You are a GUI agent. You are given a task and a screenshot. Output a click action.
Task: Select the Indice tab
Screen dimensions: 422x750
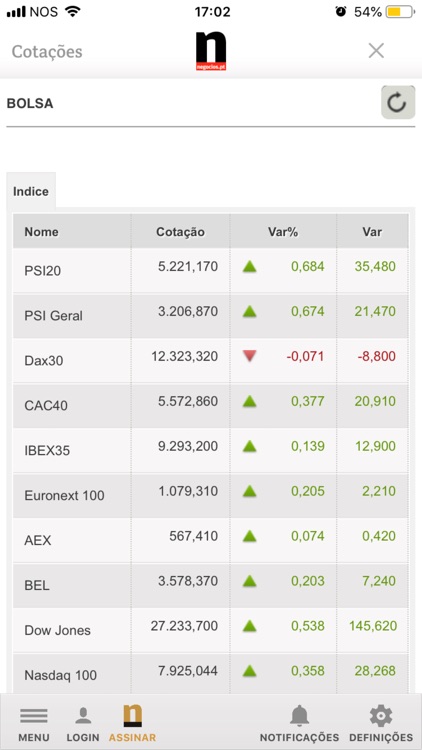pos(31,191)
